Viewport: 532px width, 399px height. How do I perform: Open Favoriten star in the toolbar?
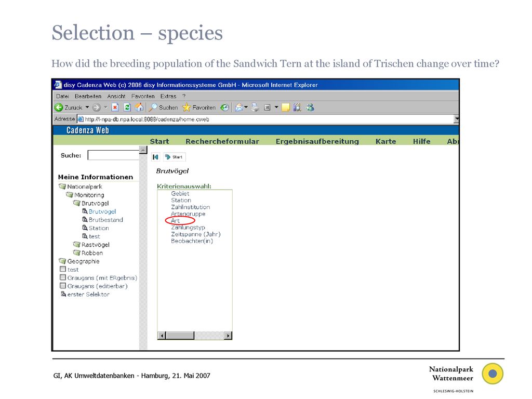click(199, 108)
